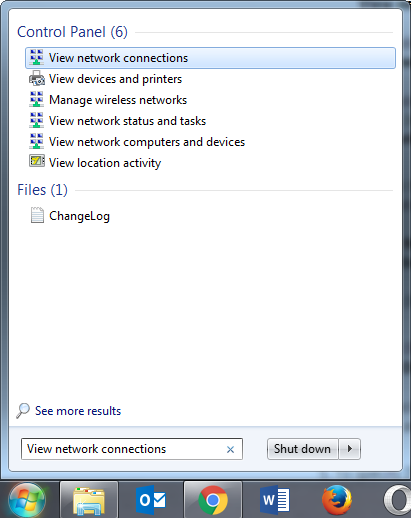Image resolution: width=411 pixels, height=518 pixels.
Task: Open View network computers and devices
Action: click(x=147, y=142)
